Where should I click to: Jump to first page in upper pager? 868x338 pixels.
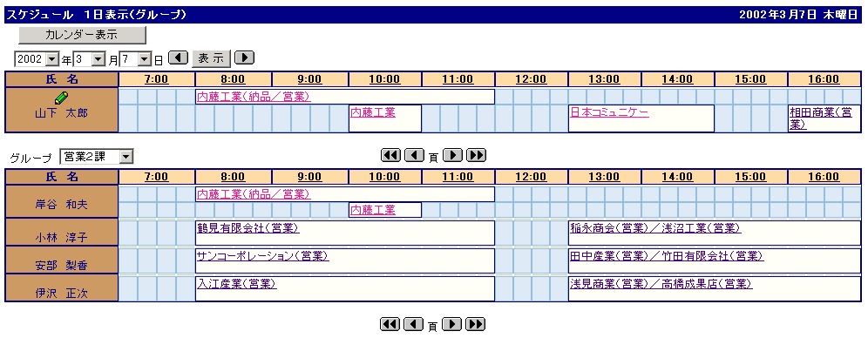point(390,155)
